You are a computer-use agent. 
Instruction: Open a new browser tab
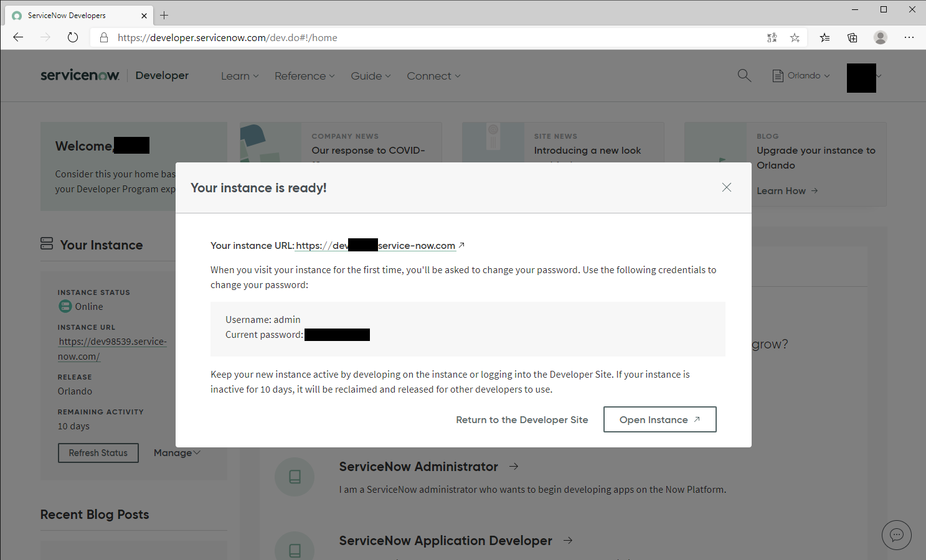coord(164,15)
